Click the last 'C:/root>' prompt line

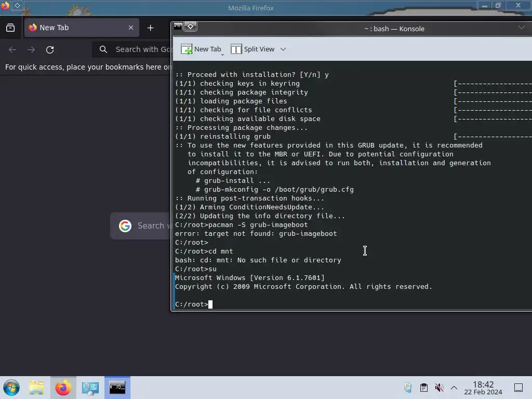(x=194, y=304)
